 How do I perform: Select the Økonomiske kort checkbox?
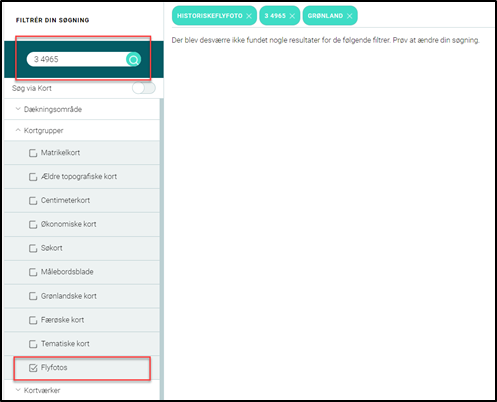click(x=33, y=224)
